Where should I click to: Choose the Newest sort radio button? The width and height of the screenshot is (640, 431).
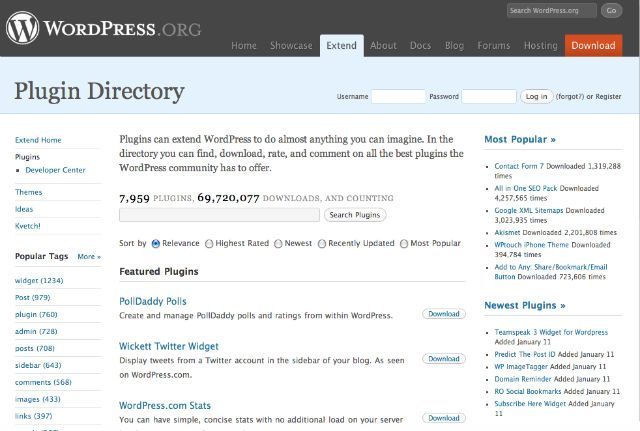[x=278, y=244]
